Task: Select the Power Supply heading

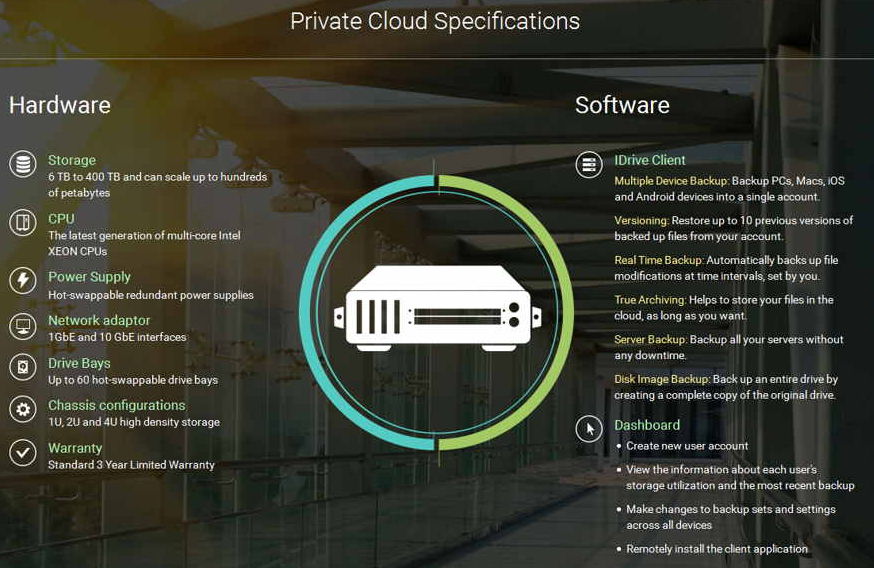Action: (x=89, y=277)
